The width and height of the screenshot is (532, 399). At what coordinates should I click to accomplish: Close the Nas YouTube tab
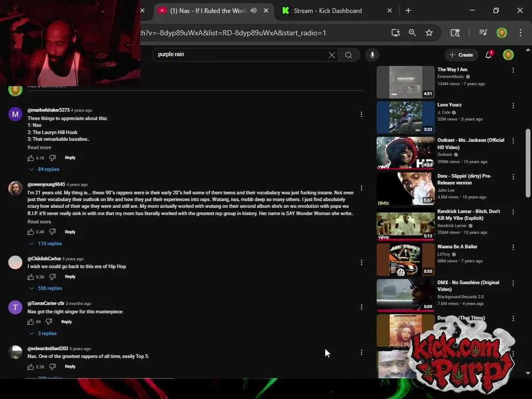click(x=266, y=11)
